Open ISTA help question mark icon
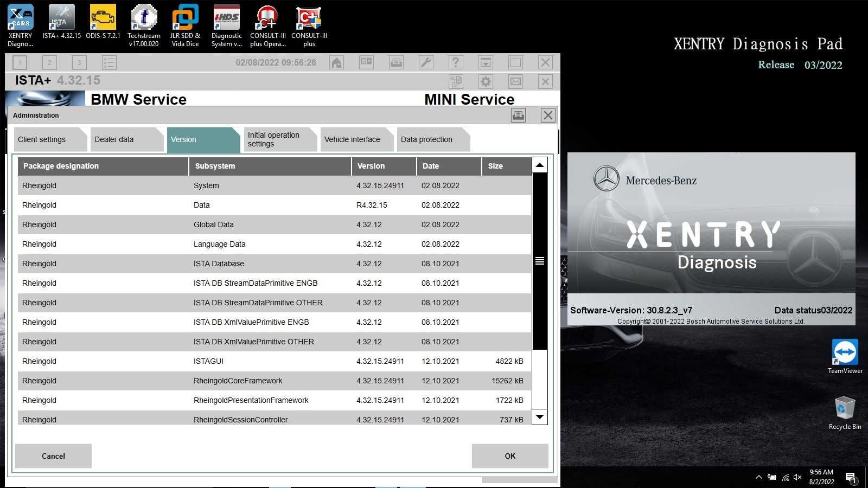Screen dimensions: 868x488 coord(456,62)
